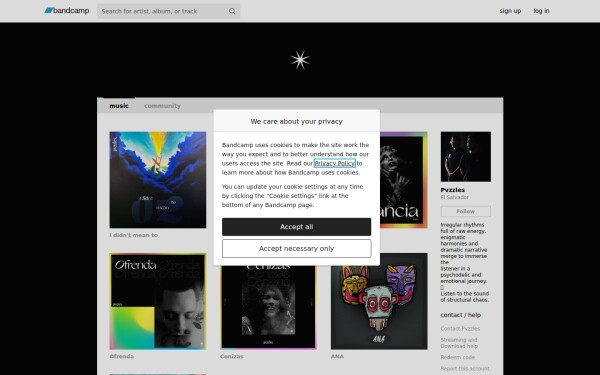Click the ANA title link
Viewport: 600px width, 375px height.
(x=337, y=356)
